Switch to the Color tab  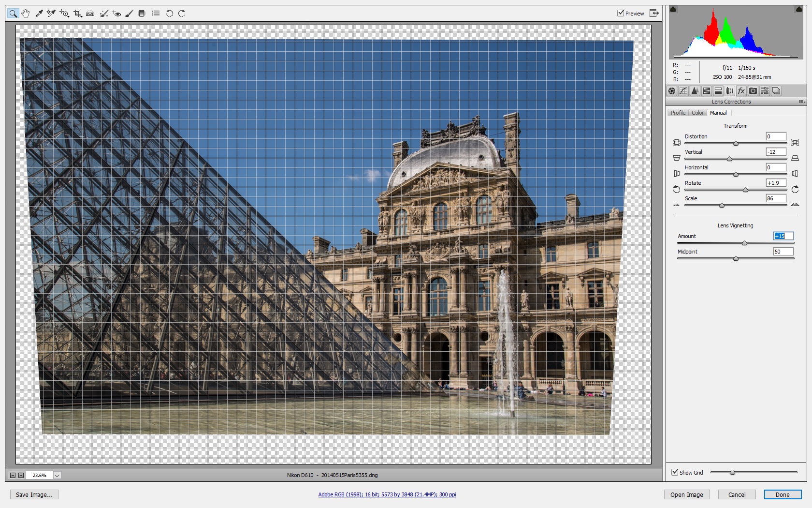697,113
